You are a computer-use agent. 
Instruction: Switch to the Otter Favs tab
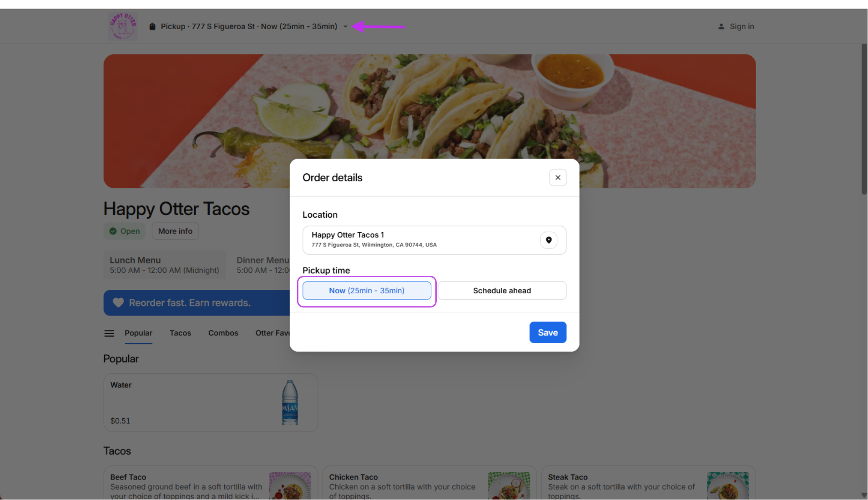pos(273,333)
